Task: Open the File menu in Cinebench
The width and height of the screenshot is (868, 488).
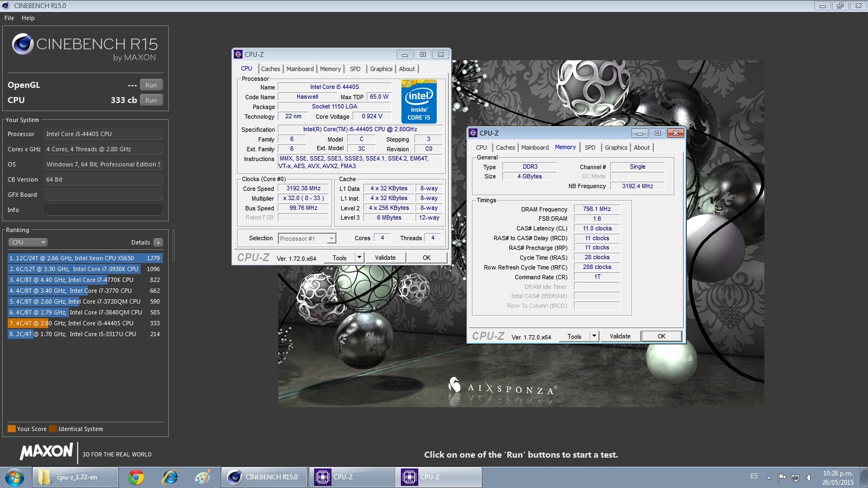Action: [9, 18]
